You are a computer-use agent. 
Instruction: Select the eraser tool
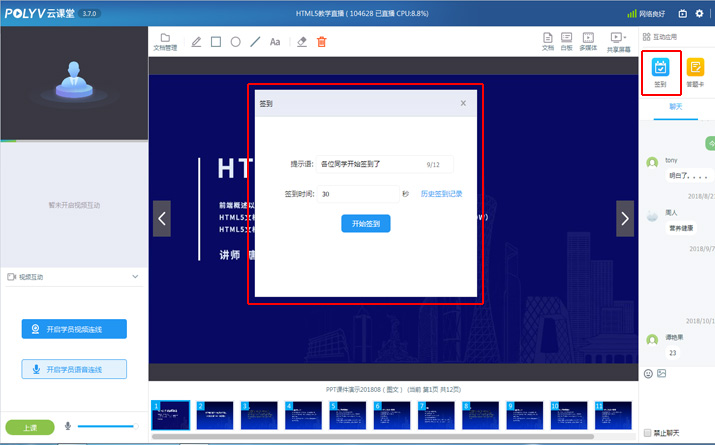pyautogui.click(x=301, y=42)
